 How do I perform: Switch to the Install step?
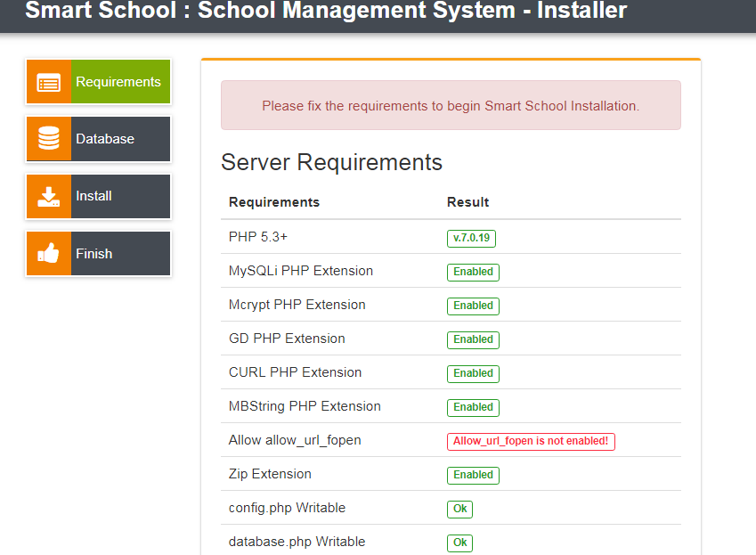93,196
